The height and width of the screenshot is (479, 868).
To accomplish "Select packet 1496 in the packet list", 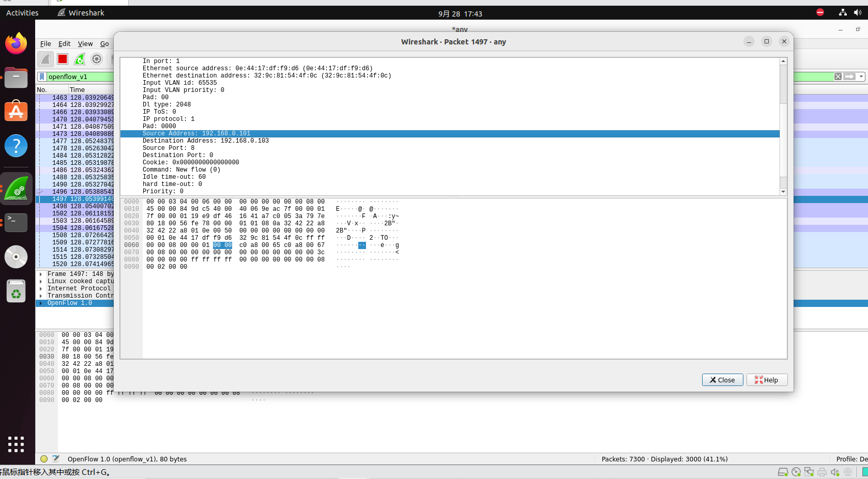I will [75, 192].
